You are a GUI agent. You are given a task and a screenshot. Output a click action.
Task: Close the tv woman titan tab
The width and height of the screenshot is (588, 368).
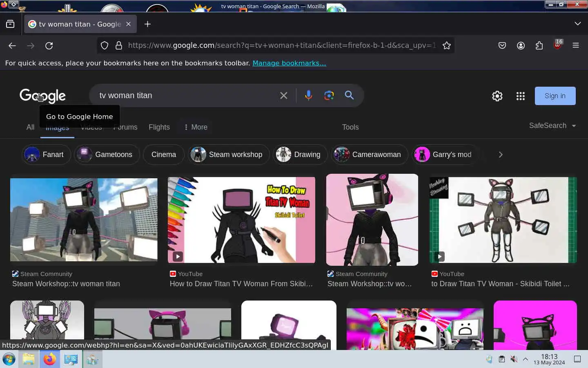tap(128, 24)
